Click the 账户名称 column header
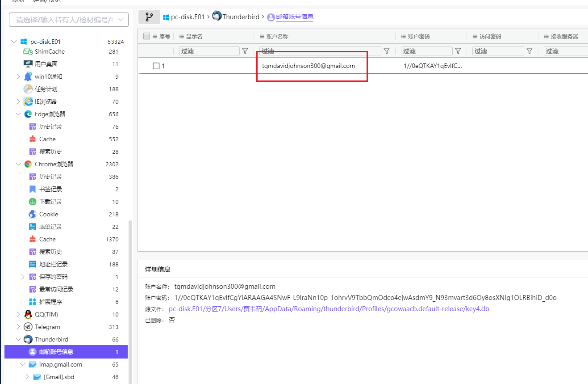The width and height of the screenshot is (588, 384). (x=277, y=36)
